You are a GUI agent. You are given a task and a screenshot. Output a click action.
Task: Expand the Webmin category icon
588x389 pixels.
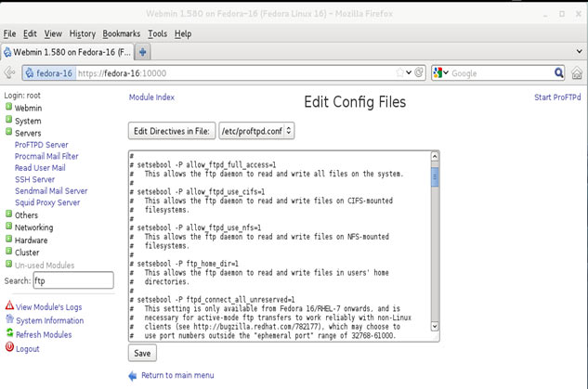click(8, 107)
